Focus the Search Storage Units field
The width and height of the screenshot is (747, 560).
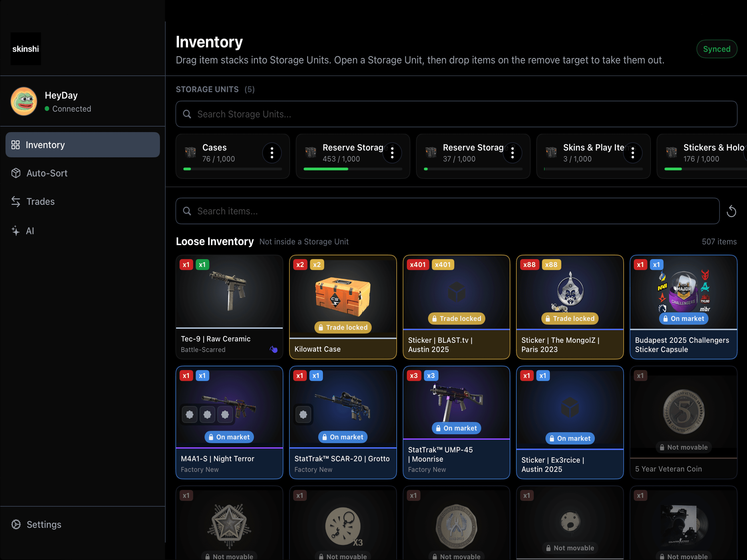click(456, 114)
